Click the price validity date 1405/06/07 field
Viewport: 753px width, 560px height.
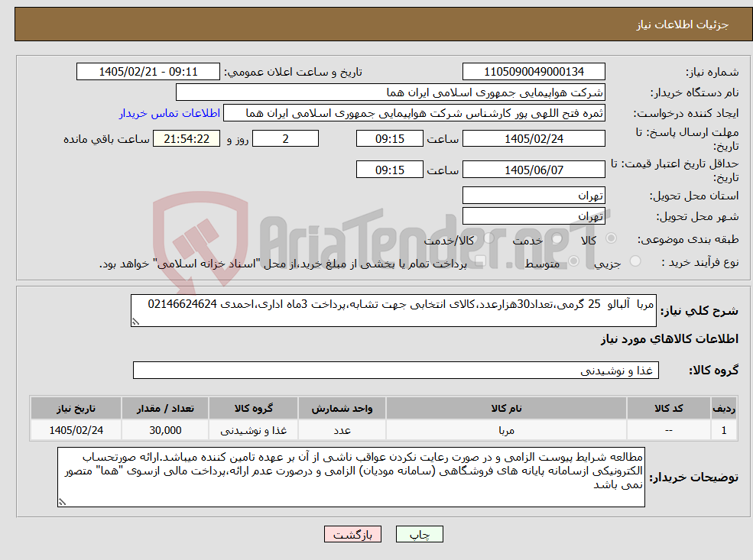534,170
